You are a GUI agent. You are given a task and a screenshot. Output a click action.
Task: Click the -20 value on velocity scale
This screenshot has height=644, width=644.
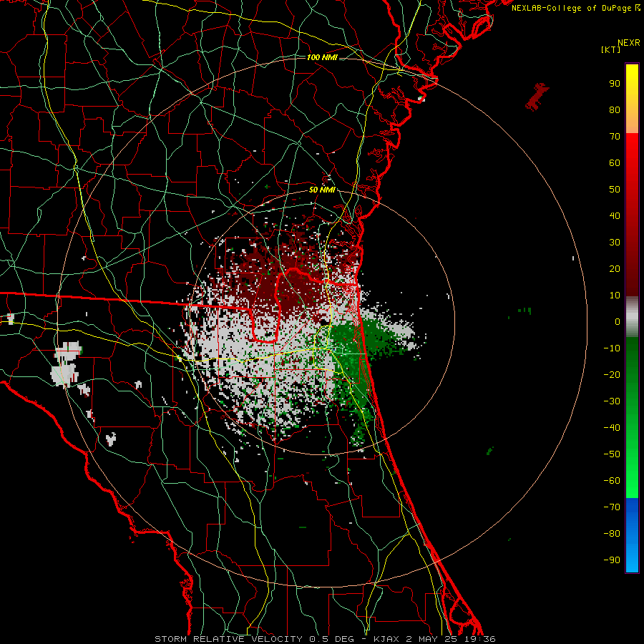click(612, 374)
